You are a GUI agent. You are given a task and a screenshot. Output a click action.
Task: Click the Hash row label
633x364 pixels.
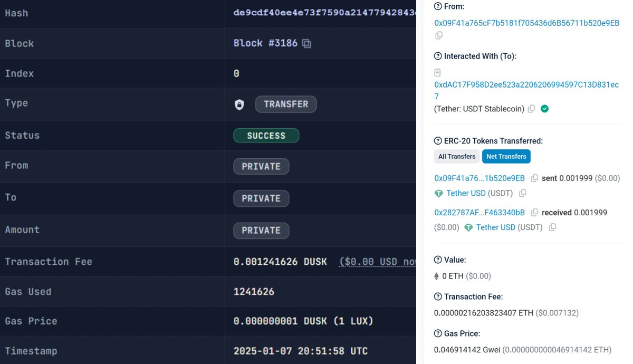click(16, 13)
